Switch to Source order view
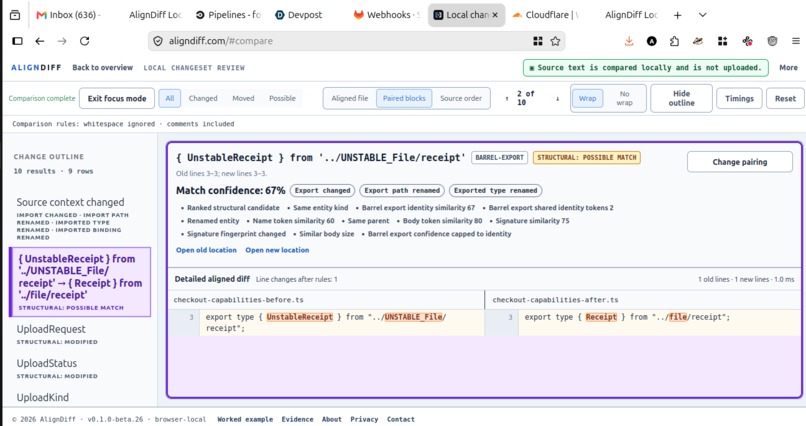806x426 pixels. (461, 98)
